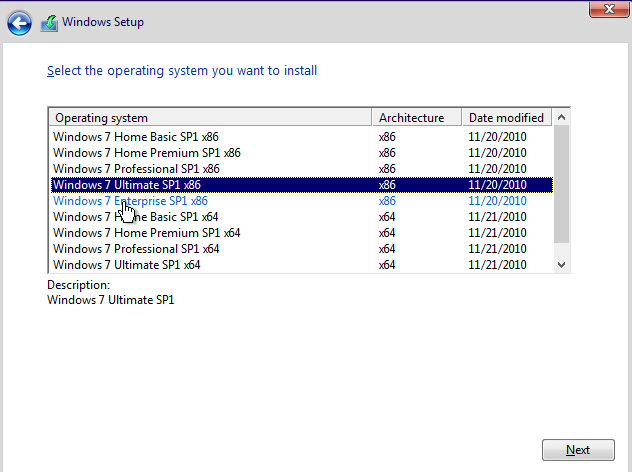
Task: Click the Windows Setup title icon
Action: [49, 21]
